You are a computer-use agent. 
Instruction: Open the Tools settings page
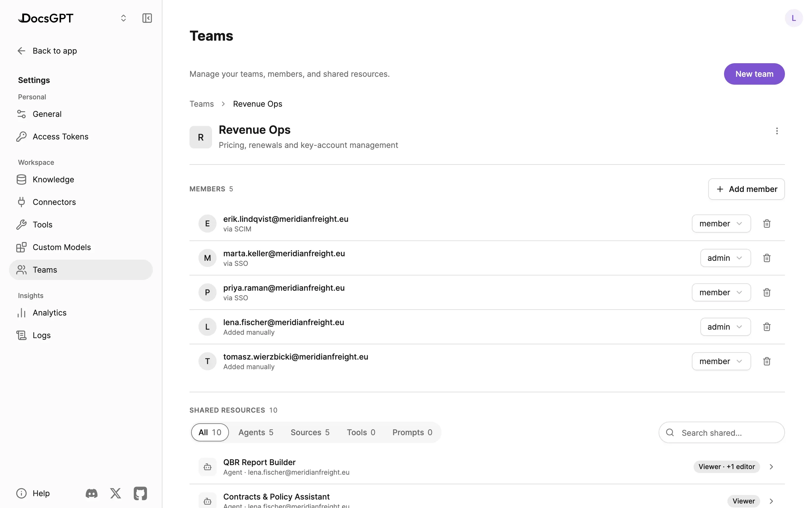[81, 224]
